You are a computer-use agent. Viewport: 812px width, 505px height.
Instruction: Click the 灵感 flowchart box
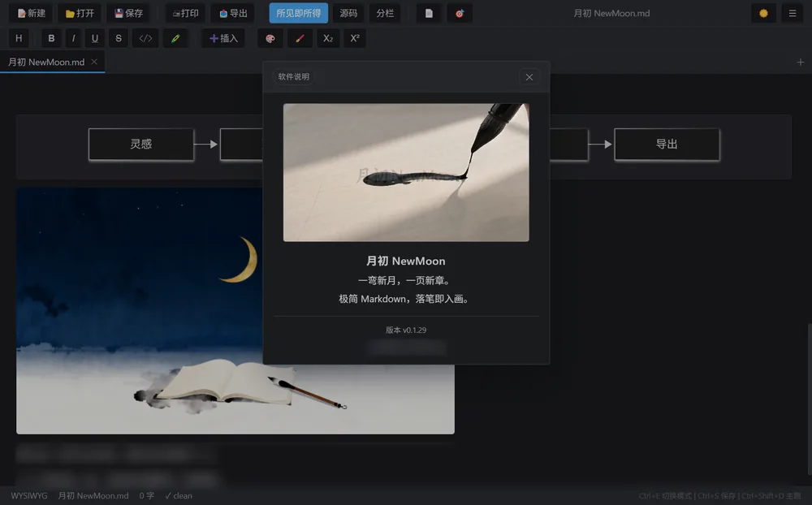(140, 144)
